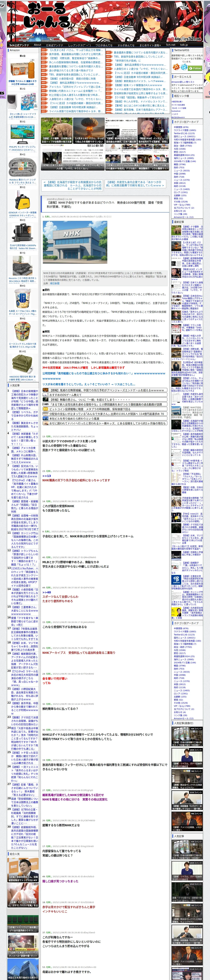Open the NISSAN headline thumbnail
210x980 pixels.
[121, 131]
